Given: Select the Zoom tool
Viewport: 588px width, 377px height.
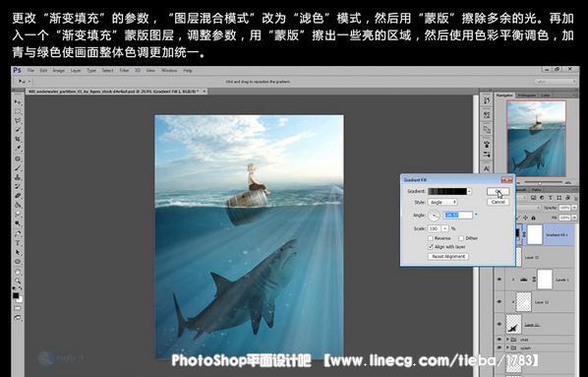Looking at the screenshot, I should click(18, 281).
